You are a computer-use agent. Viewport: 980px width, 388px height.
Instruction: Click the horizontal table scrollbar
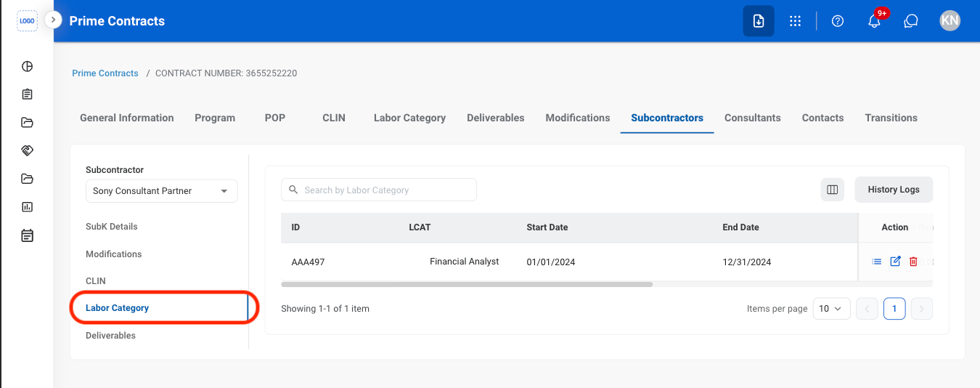[x=467, y=284]
